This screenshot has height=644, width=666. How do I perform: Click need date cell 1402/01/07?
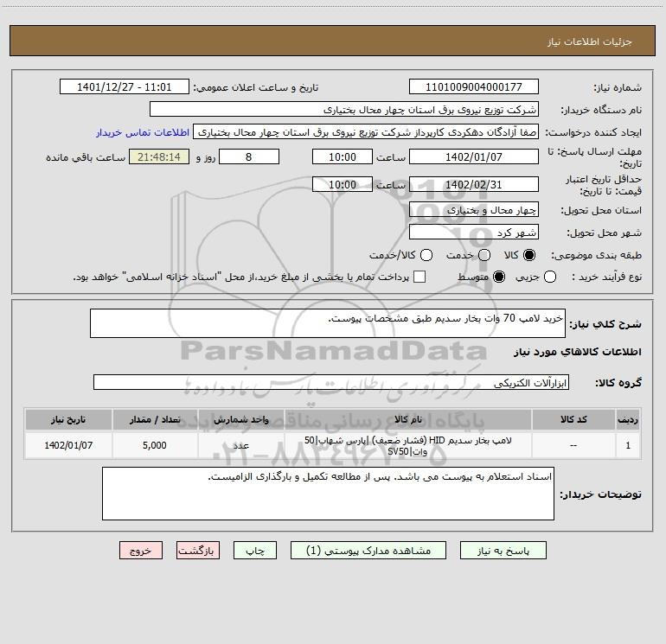(68, 445)
